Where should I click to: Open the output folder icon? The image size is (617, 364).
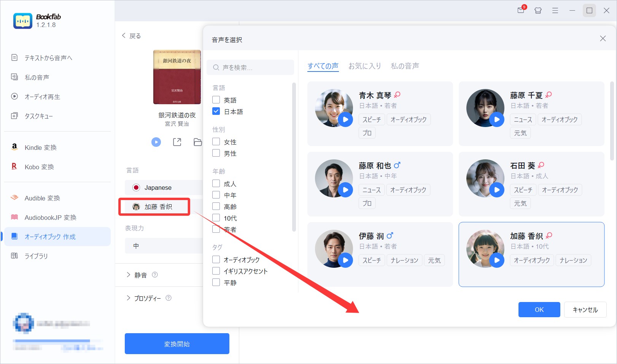(x=197, y=142)
